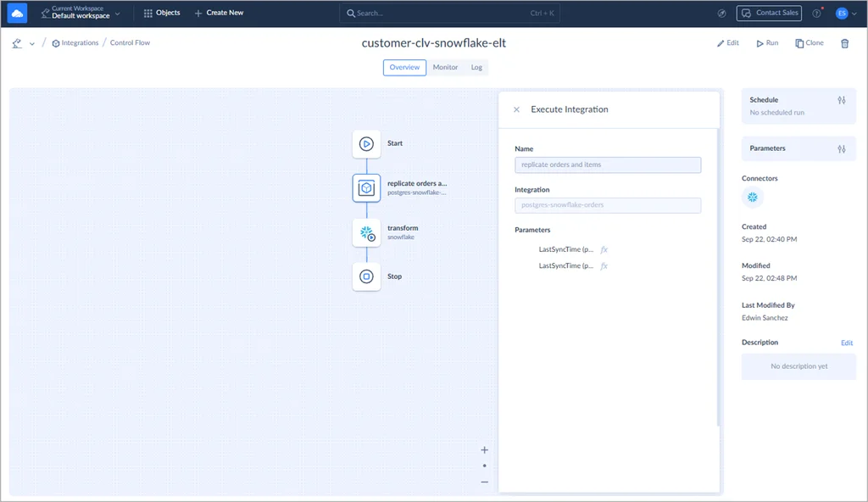Image resolution: width=868 pixels, height=502 pixels.
Task: Click the Integration input field
Action: point(608,205)
